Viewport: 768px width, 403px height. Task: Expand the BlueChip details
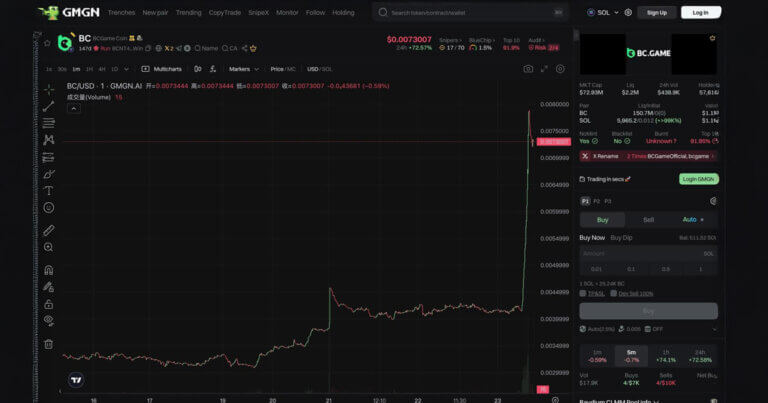point(482,40)
